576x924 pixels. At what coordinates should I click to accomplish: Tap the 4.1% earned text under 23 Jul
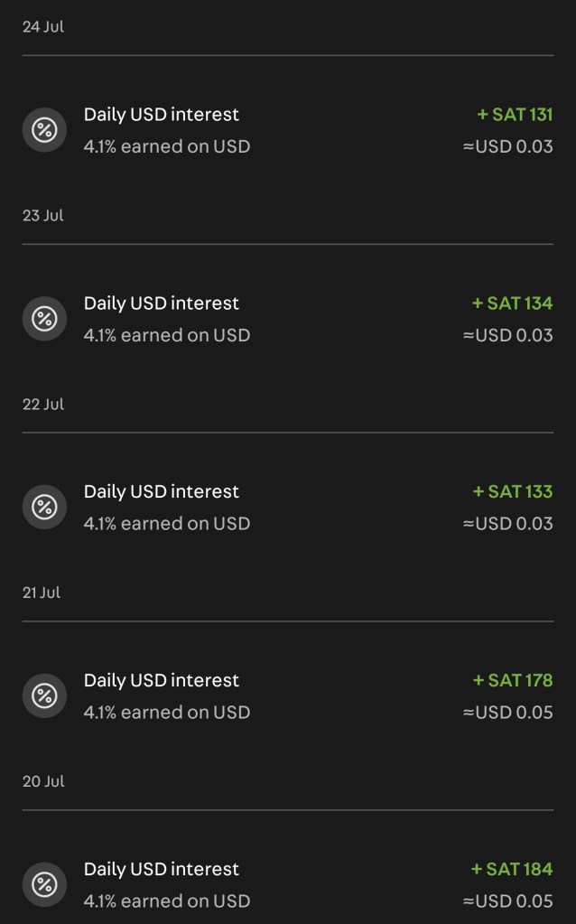coord(167,335)
